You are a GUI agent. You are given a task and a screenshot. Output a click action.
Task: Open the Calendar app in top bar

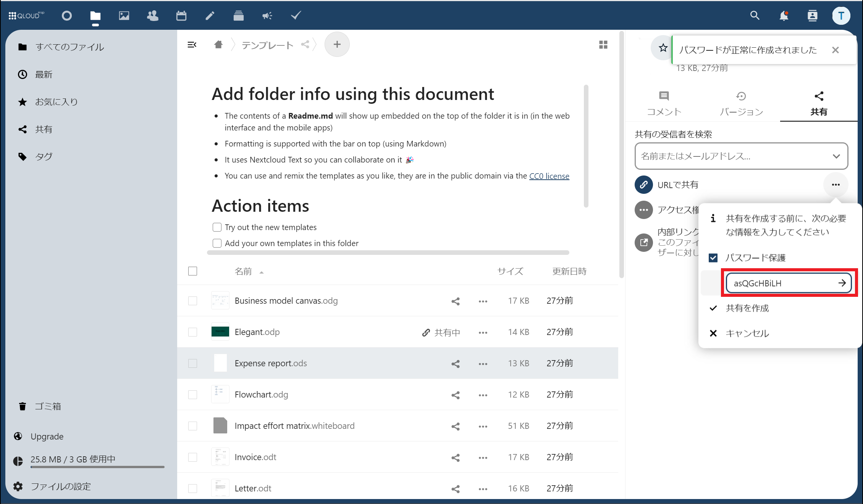(181, 16)
